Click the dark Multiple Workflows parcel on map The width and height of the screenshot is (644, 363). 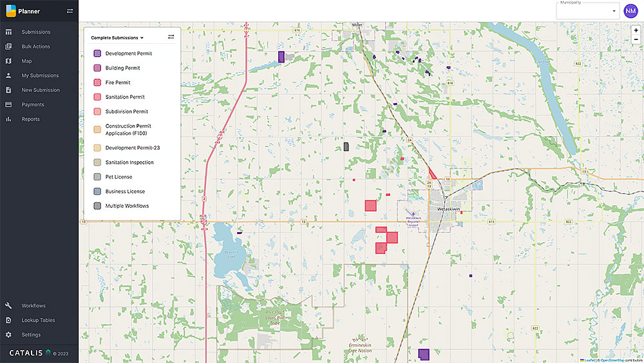[346, 147]
